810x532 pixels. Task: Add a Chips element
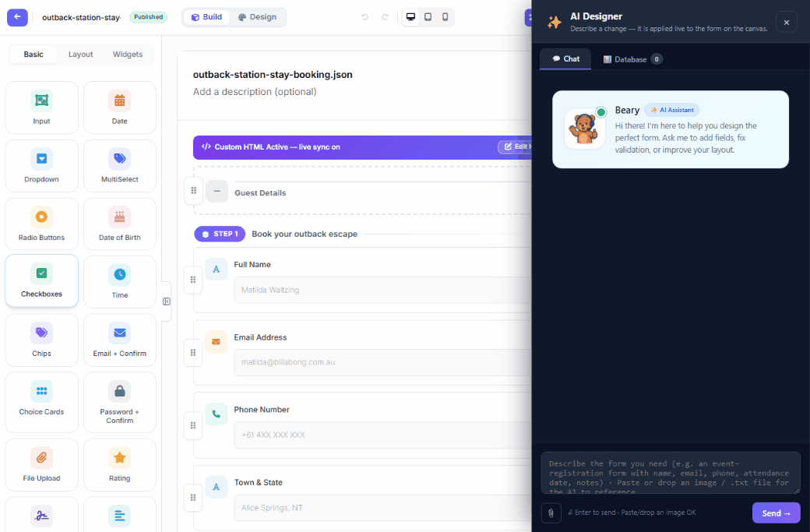[41, 340]
